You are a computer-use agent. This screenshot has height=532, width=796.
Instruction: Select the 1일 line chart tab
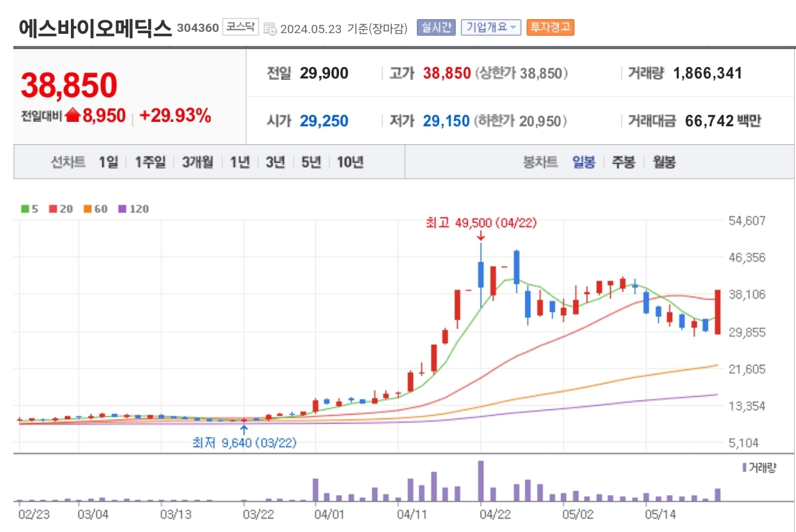[x=108, y=162]
